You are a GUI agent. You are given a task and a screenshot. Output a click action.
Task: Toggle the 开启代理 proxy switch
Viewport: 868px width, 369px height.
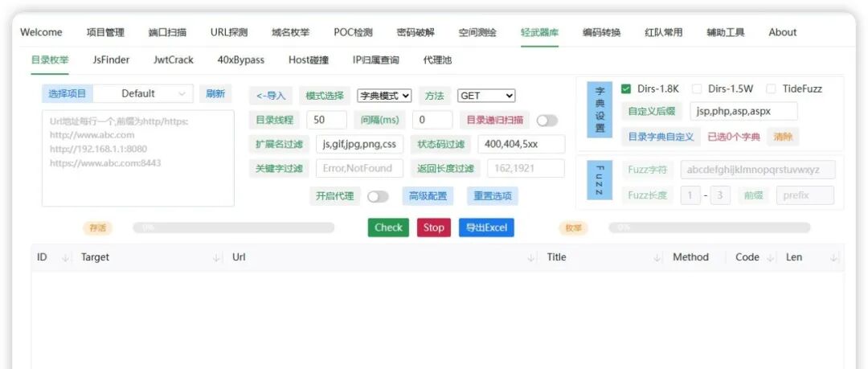(378, 196)
